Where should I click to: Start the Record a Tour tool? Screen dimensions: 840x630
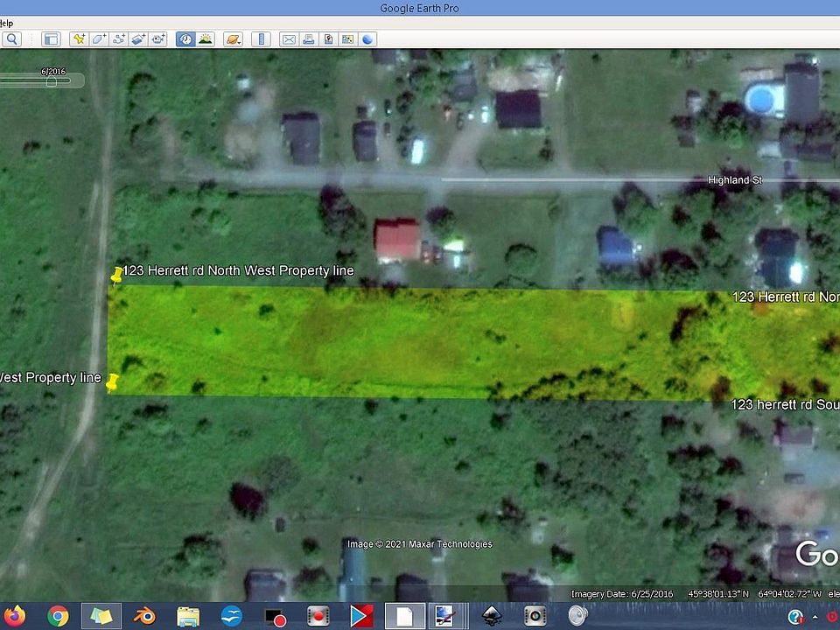click(x=157, y=38)
